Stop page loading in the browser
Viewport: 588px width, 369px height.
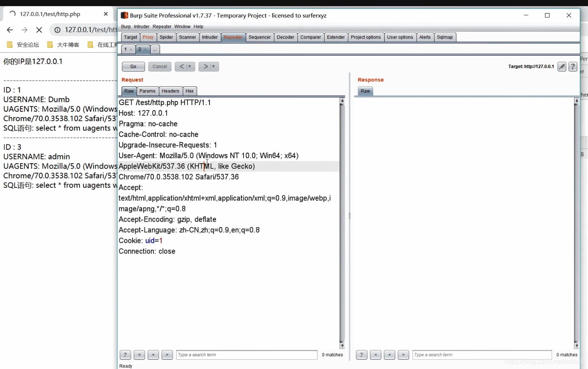pos(39,30)
